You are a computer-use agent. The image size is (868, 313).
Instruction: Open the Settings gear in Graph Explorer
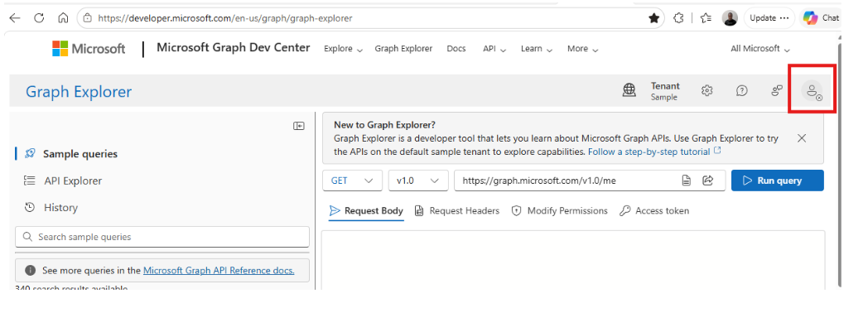pos(706,91)
